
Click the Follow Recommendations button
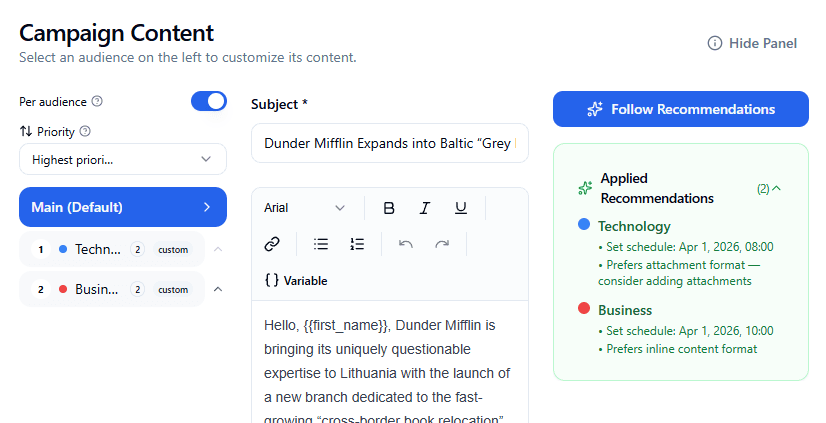[x=681, y=109]
